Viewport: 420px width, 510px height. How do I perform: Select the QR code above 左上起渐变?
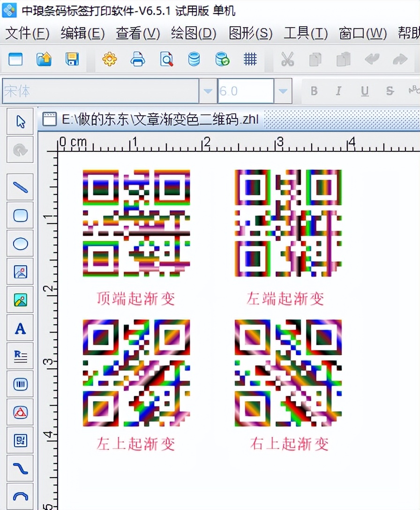pos(136,373)
